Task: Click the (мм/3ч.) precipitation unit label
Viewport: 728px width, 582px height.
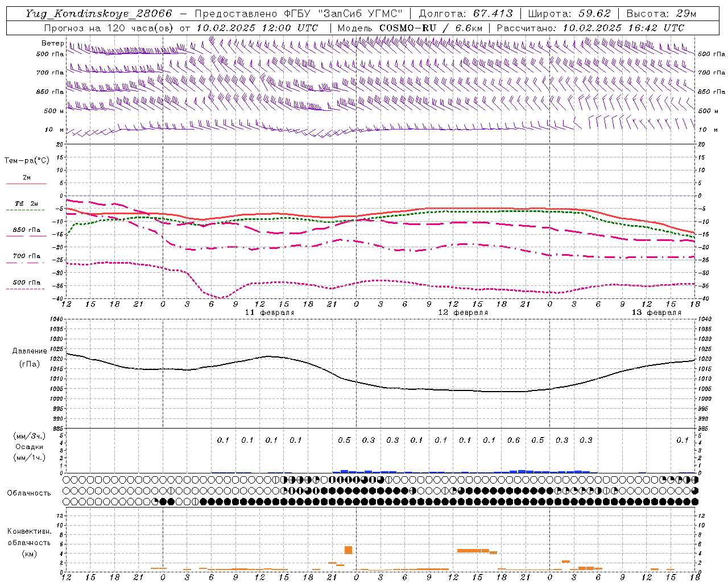Action: point(29,436)
